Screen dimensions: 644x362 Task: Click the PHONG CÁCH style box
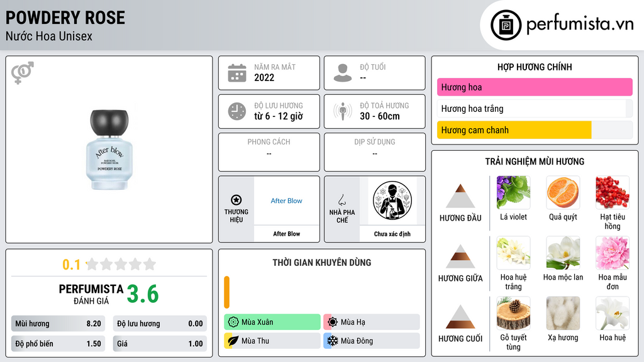(269, 152)
